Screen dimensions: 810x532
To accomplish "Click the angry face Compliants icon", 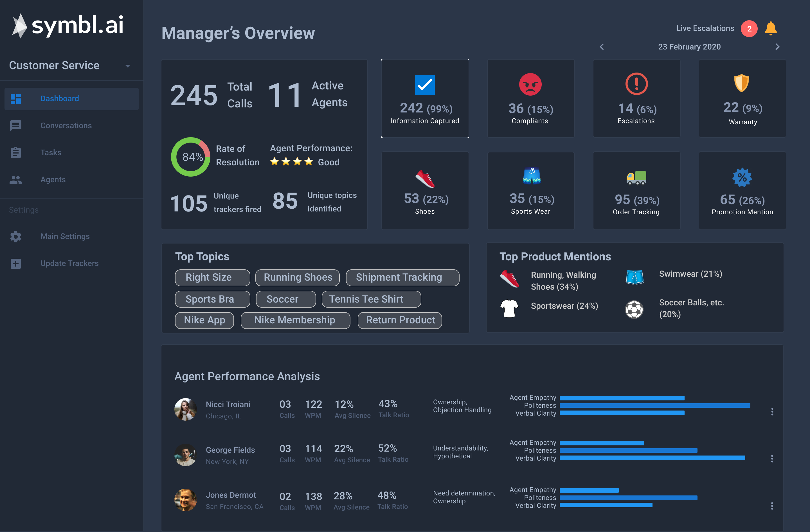I will pyautogui.click(x=530, y=84).
